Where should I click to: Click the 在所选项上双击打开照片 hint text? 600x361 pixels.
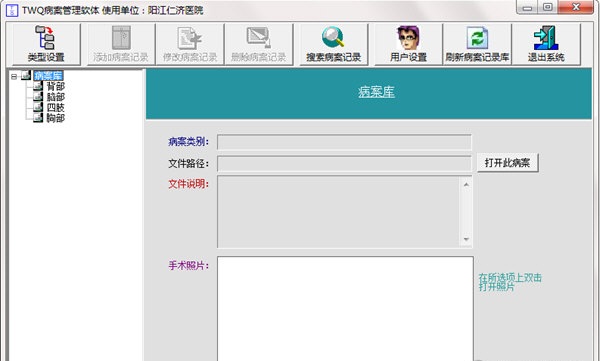[510, 282]
